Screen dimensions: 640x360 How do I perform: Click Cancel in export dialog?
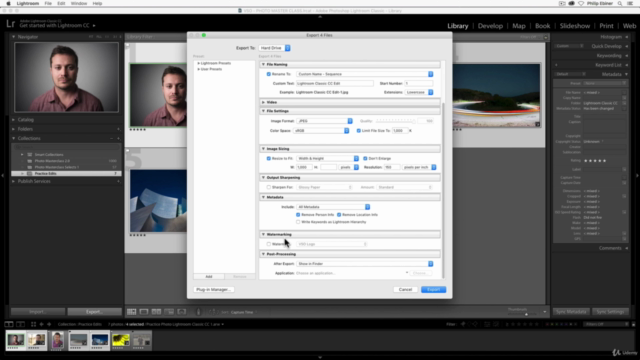pyautogui.click(x=405, y=289)
